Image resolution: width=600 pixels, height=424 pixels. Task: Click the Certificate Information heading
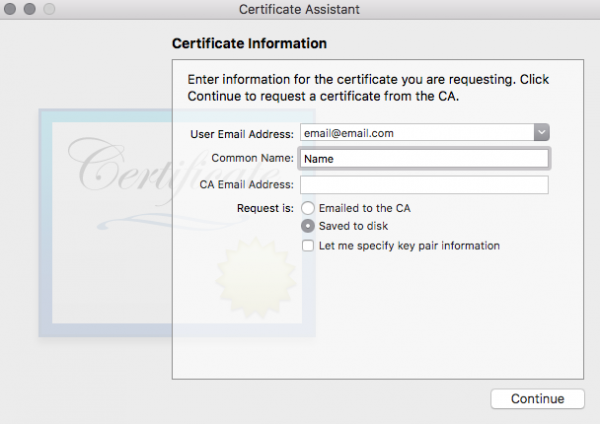click(249, 44)
